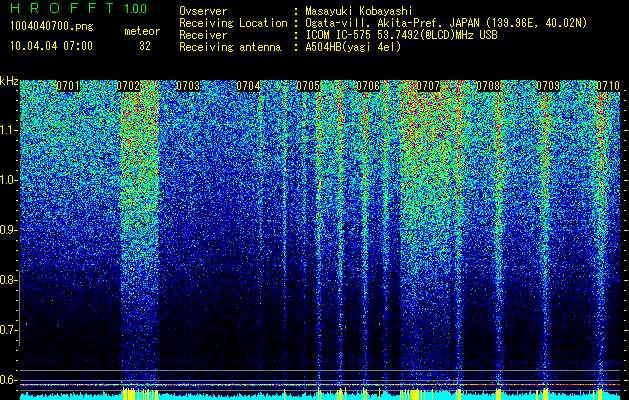Image resolution: width=629 pixels, height=400 pixels.
Task: Click the 0710 time marker
Action: tap(608, 86)
